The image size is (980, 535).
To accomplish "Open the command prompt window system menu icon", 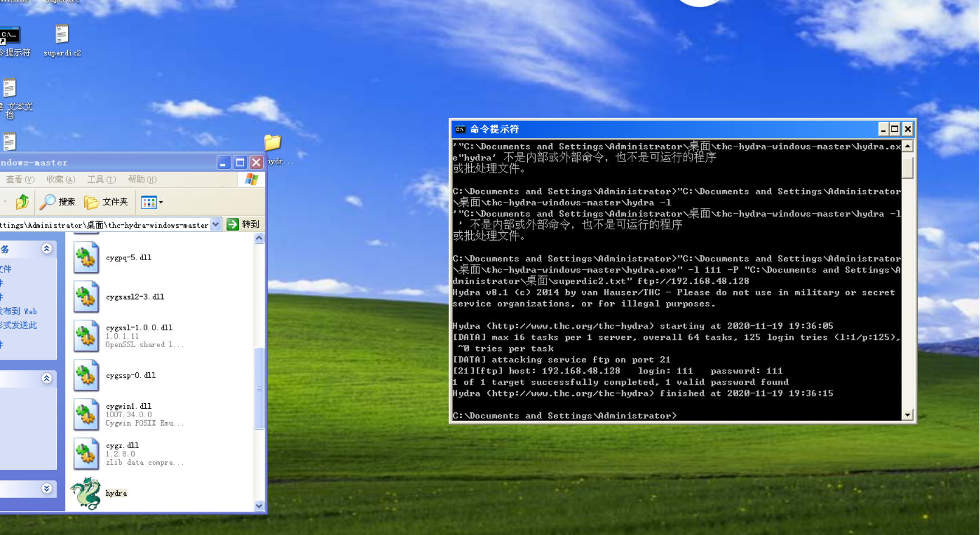I will [x=460, y=130].
